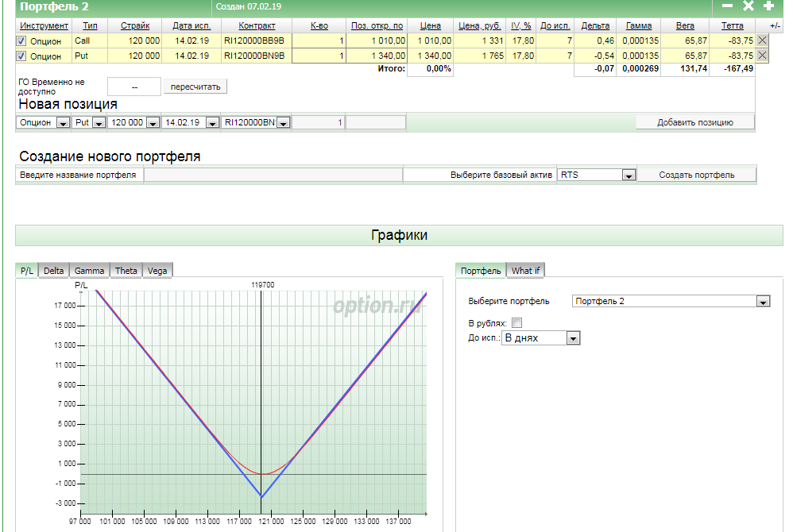The width and height of the screenshot is (793, 532).
Task: Click the portfolio name input field
Action: (273, 175)
